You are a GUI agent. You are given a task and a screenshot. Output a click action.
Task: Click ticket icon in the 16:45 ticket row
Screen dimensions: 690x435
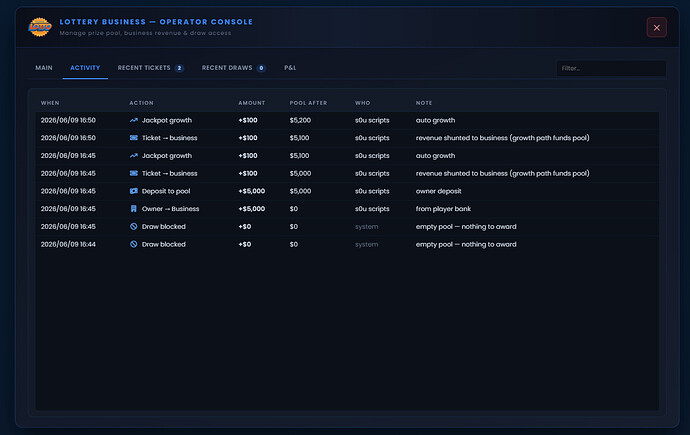[134, 173]
